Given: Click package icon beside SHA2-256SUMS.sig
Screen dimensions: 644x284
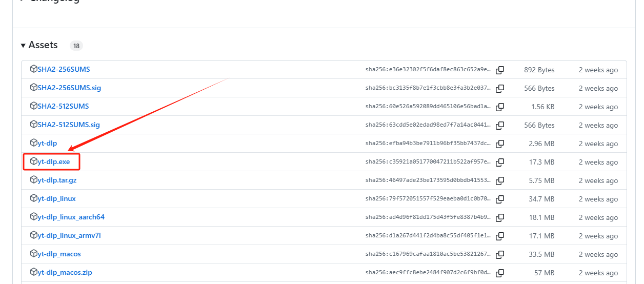Looking at the screenshot, I should click(34, 88).
